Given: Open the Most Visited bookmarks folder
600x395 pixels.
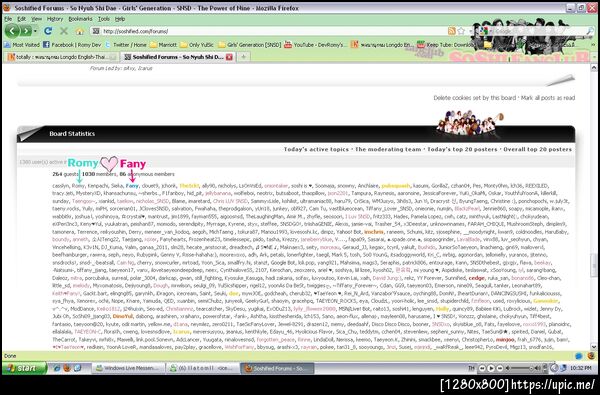Looking at the screenshot, I should point(22,45).
